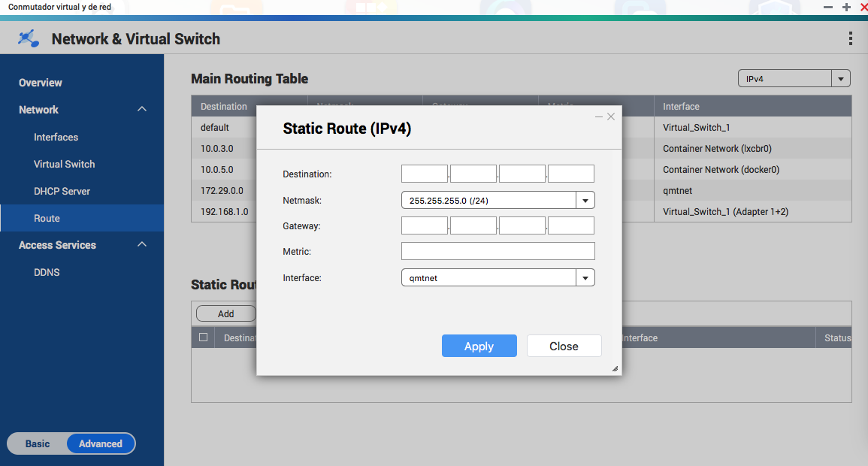Open the Virtual Switch page
Screen dimensions: 868x466
64,164
